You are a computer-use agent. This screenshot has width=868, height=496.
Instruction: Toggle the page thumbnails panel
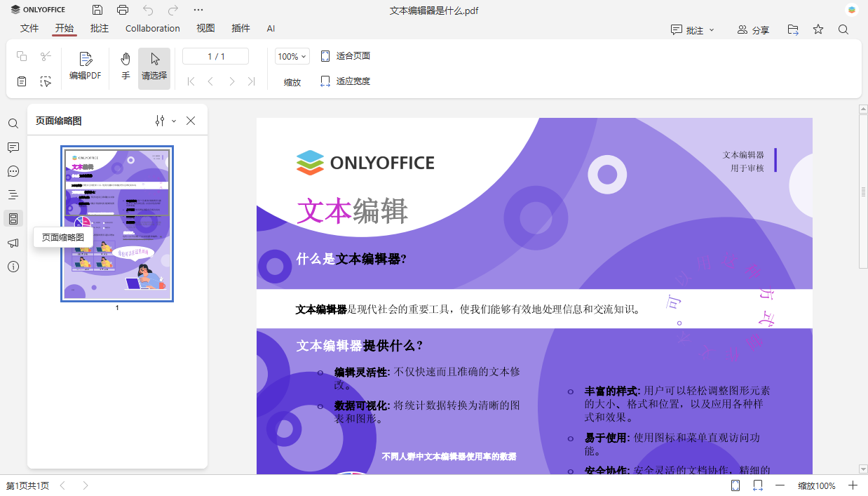(13, 218)
